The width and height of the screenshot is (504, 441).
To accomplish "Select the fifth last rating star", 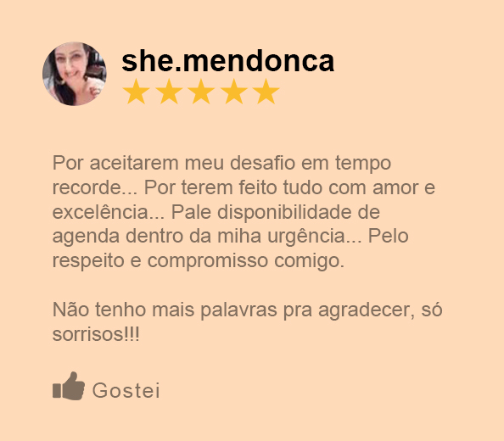I will tap(266, 92).
